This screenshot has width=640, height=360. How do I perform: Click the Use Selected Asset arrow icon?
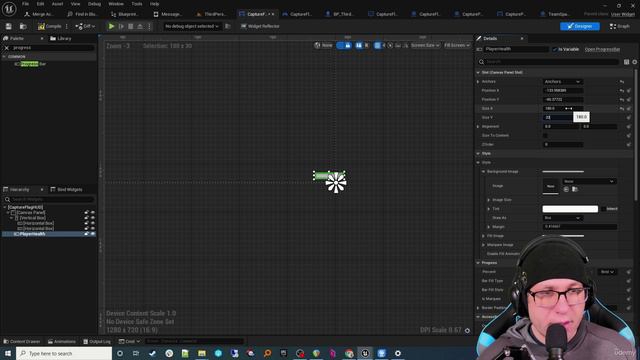point(566,189)
